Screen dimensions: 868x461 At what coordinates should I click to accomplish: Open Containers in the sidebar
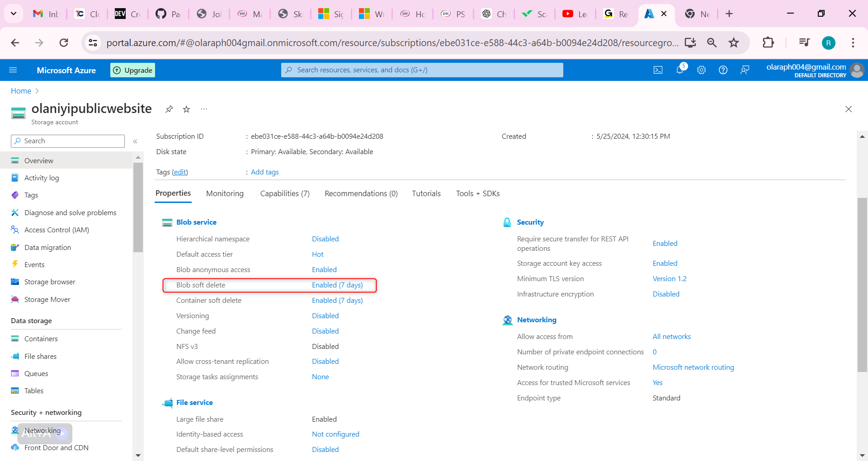[41, 339]
